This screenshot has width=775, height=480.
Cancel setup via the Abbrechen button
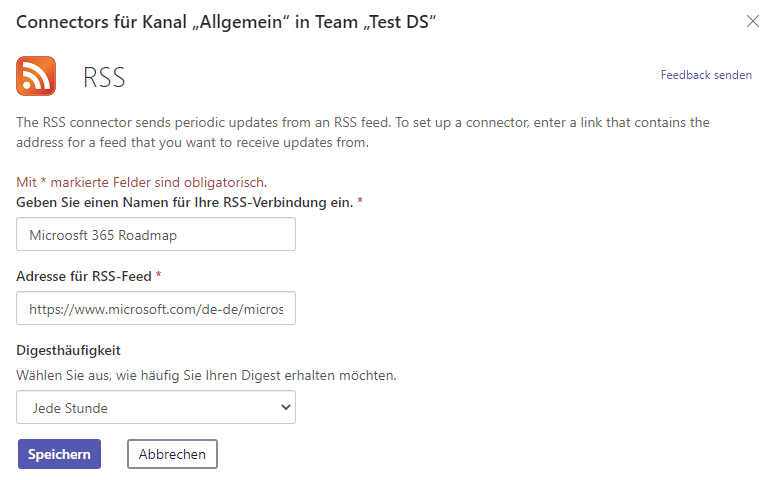click(172, 454)
